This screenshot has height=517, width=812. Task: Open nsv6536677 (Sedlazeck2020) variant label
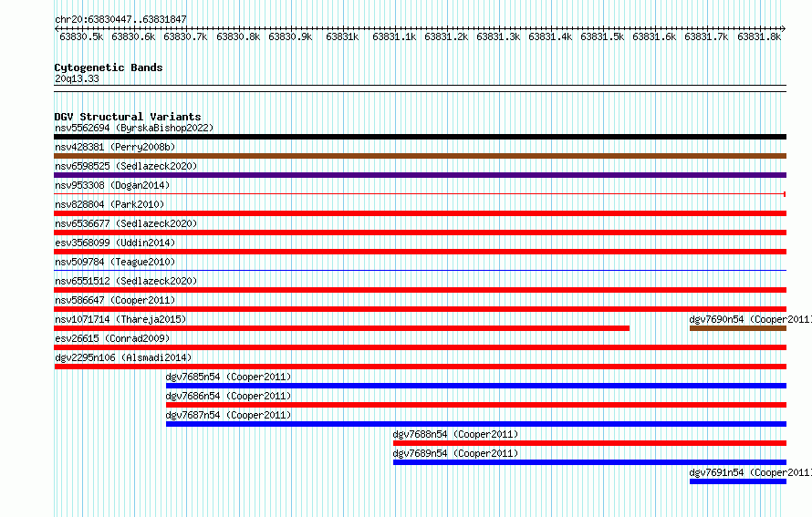(x=126, y=223)
